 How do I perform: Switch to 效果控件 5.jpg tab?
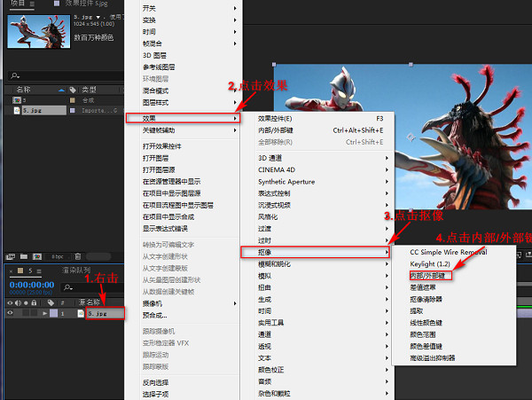(87, 4)
